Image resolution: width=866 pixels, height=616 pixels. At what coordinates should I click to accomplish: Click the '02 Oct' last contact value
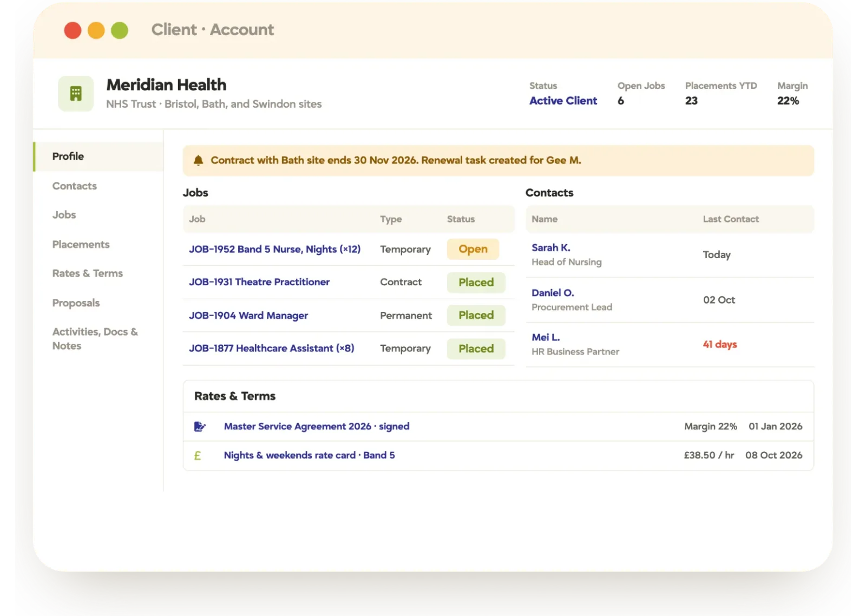coord(719,300)
